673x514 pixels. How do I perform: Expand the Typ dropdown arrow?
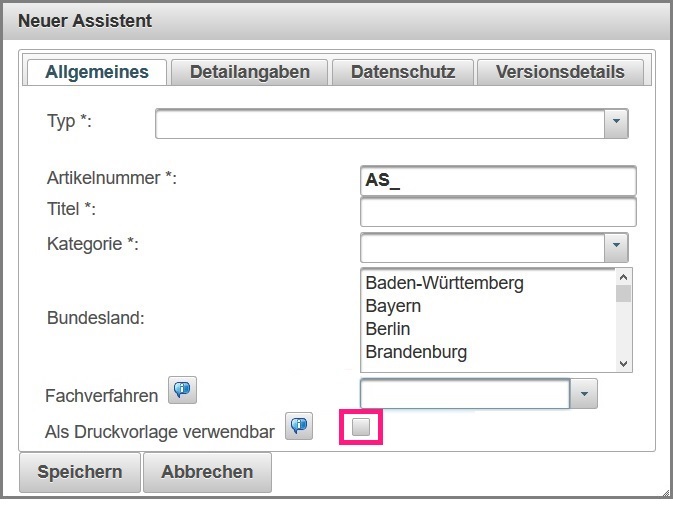(x=616, y=124)
